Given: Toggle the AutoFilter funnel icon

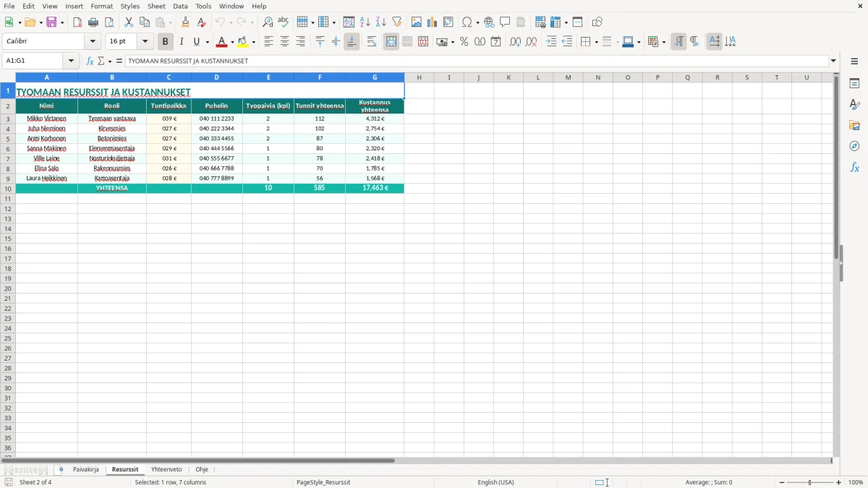Looking at the screenshot, I should (397, 22).
